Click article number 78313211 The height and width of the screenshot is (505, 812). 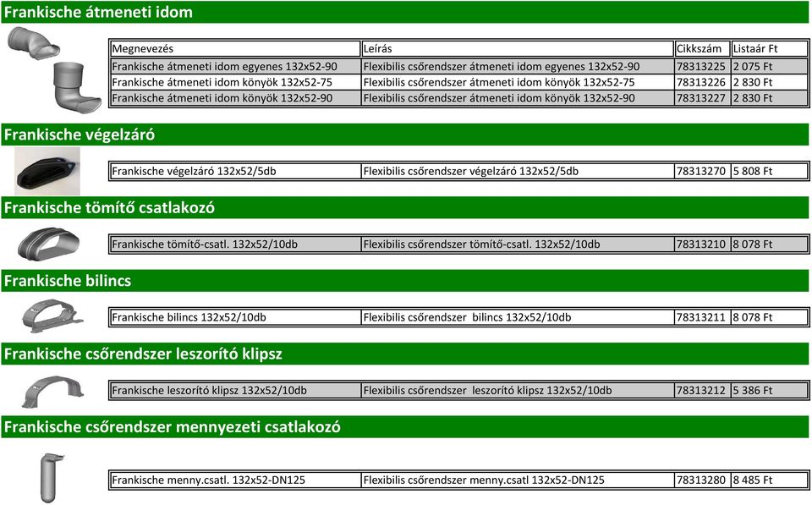702,317
